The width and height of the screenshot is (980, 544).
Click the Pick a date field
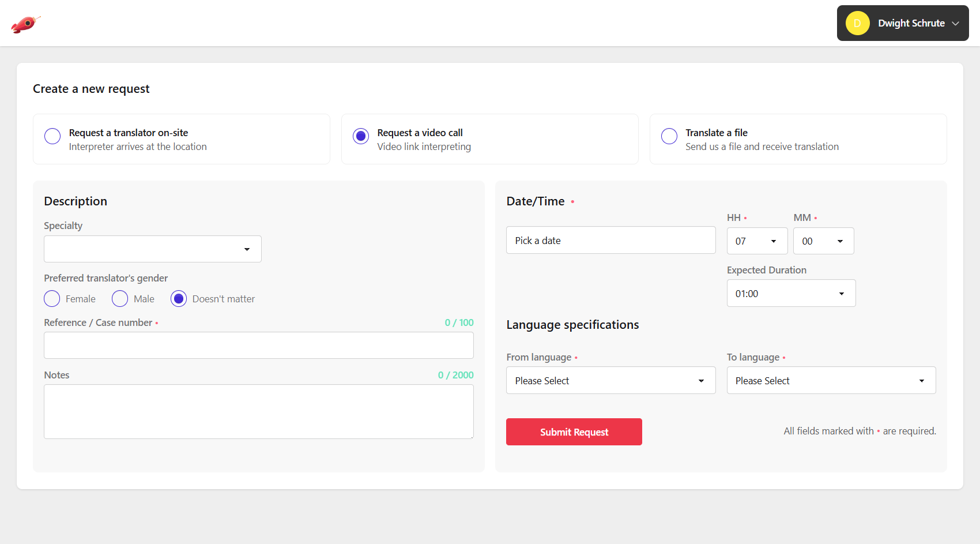(x=611, y=240)
